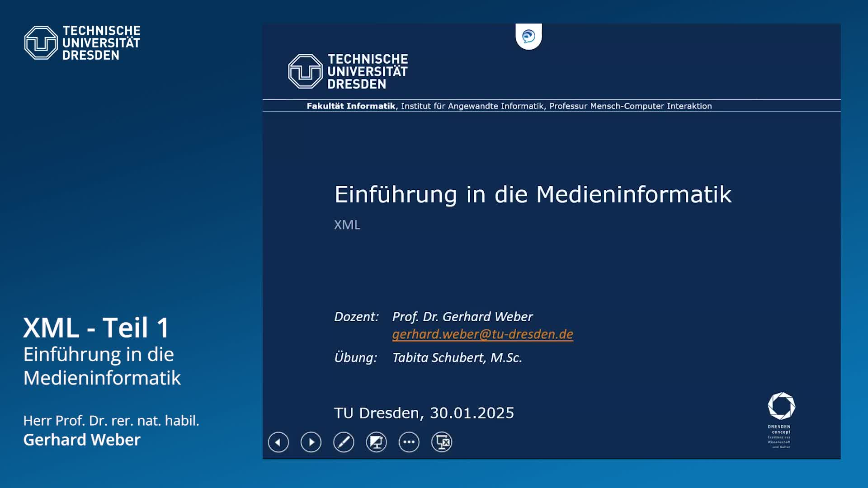Select the Dozent: Prof. Dr. Gerhard Weber line
This screenshot has width=868, height=488.
(x=434, y=316)
